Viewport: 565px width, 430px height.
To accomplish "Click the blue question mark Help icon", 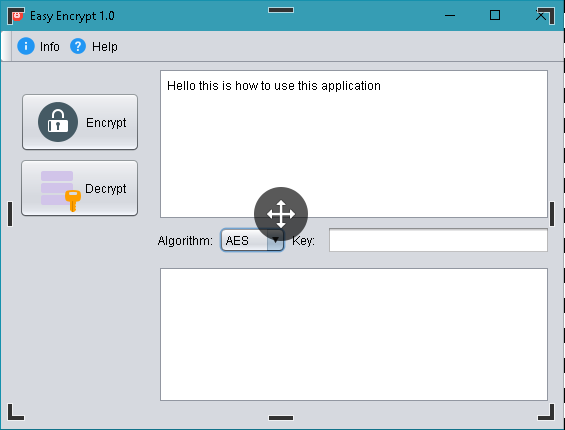I will point(78,46).
